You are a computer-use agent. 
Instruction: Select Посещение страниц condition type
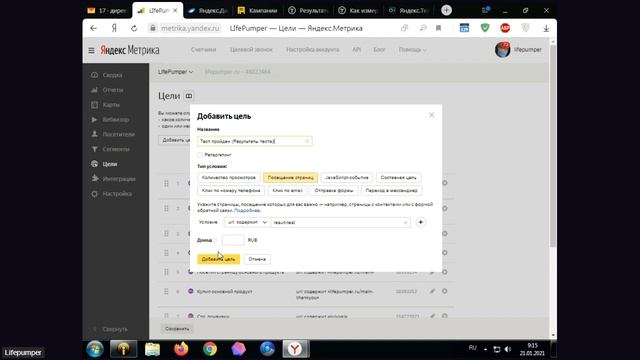tap(291, 178)
